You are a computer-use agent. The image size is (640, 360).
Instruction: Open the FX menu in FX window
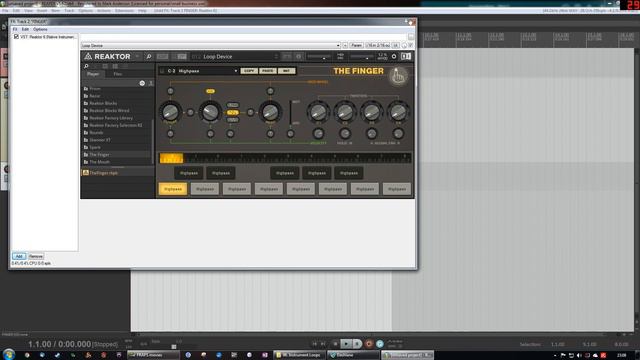15,29
